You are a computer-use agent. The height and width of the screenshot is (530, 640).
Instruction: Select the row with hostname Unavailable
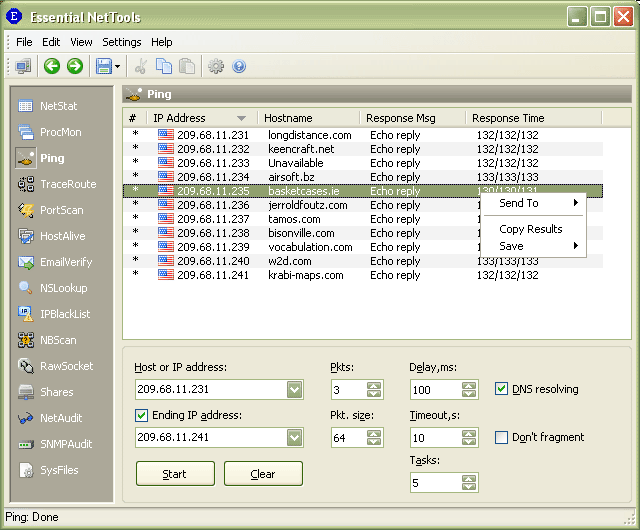[363, 163]
